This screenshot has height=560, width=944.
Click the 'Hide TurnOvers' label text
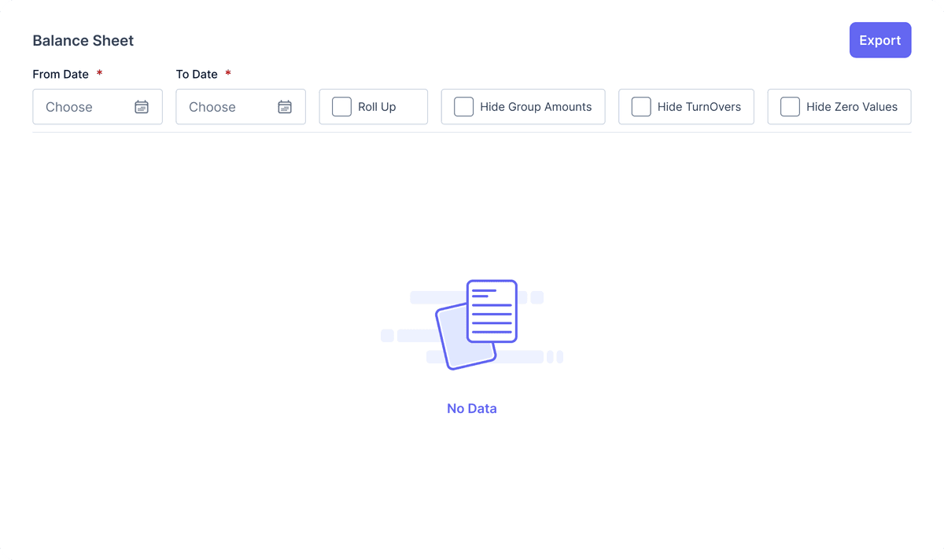[x=699, y=107]
